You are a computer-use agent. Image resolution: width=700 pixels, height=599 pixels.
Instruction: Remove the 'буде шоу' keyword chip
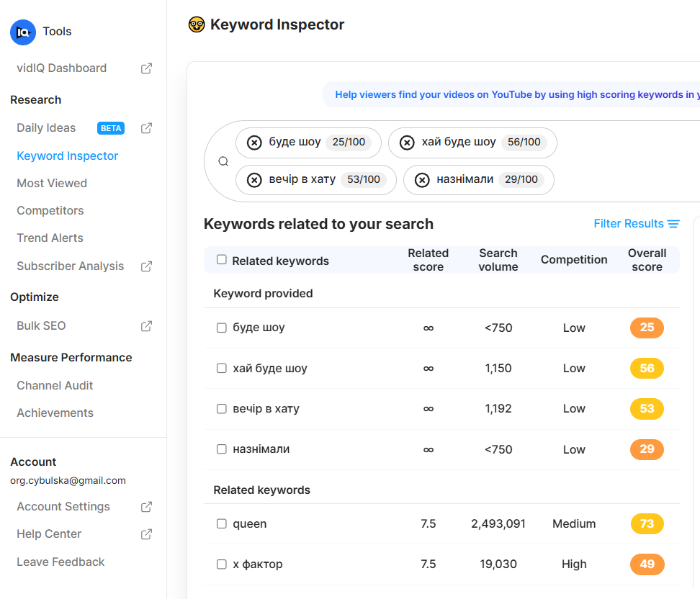point(254,143)
